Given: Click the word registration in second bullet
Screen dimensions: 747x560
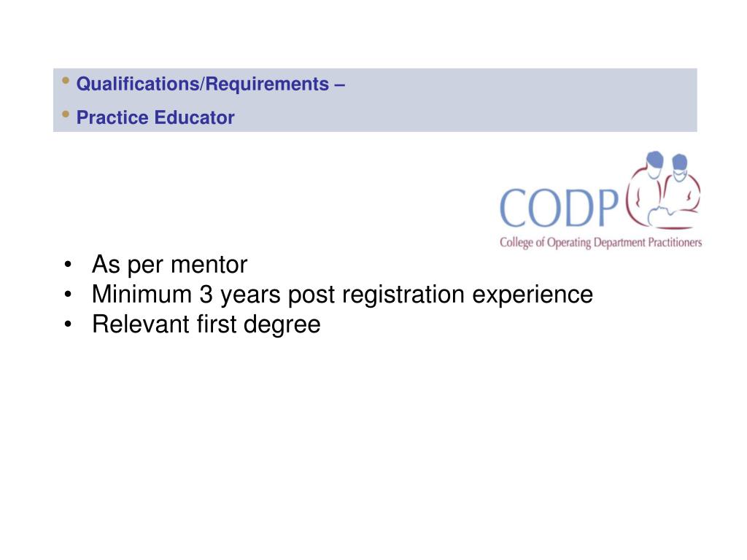Looking at the screenshot, I should coord(403,295).
